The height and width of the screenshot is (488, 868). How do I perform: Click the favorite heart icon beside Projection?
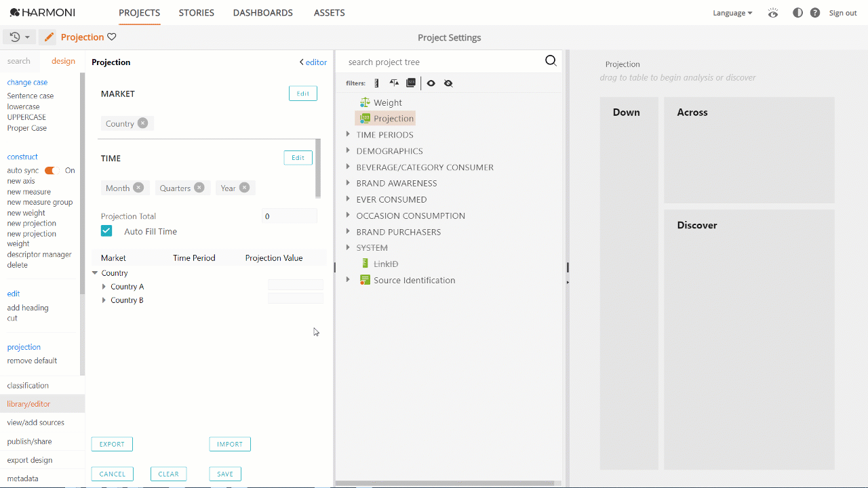point(112,37)
